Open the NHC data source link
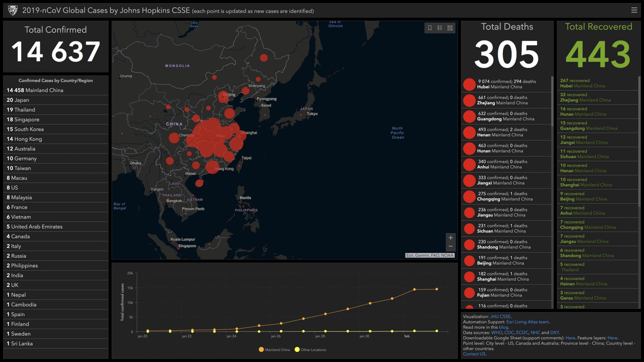Screen dimensions: 644x362 [535, 333]
